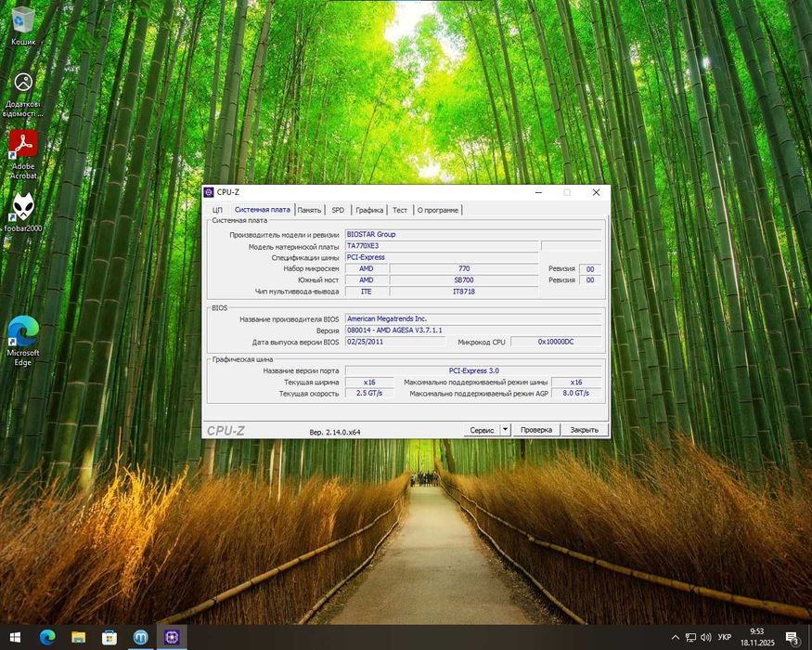Click the TA770XE3 motherboard model field
This screenshot has height=650, width=812.
tap(442, 246)
